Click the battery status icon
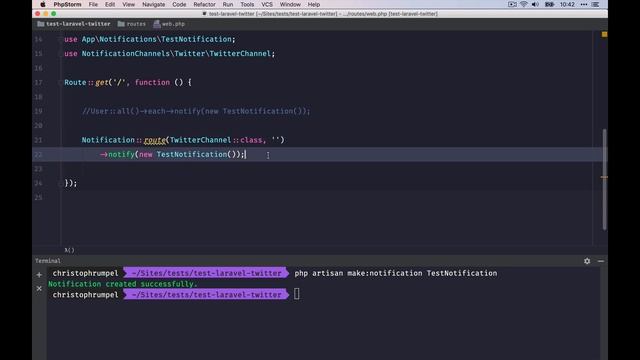The image size is (640, 360). pyautogui.click(x=549, y=4)
